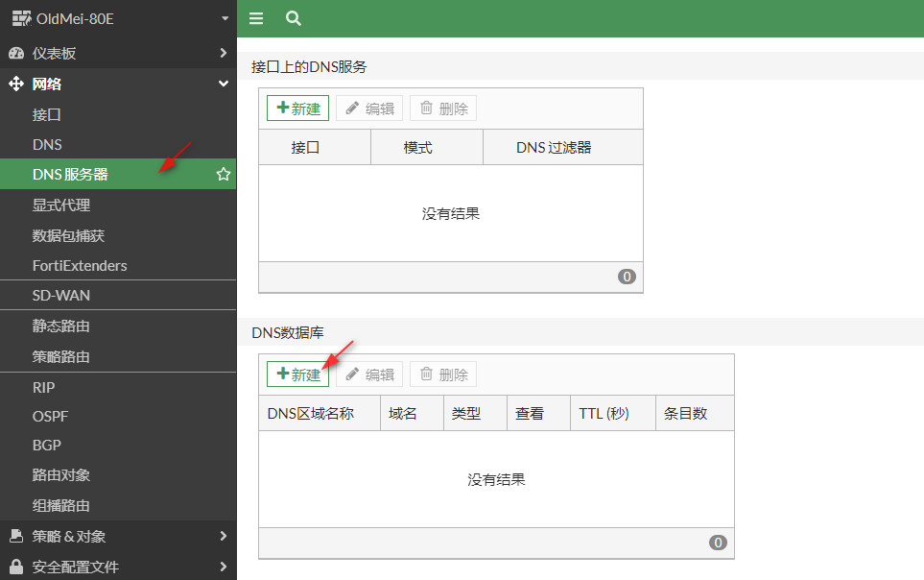Expand the 仪表板 menu chevron
This screenshot has height=580, width=924.
pyautogui.click(x=224, y=53)
